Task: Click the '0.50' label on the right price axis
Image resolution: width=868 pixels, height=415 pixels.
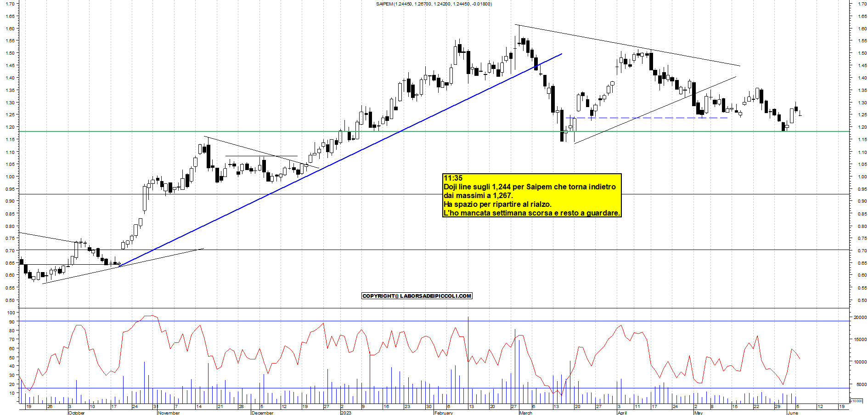Action: pyautogui.click(x=862, y=301)
